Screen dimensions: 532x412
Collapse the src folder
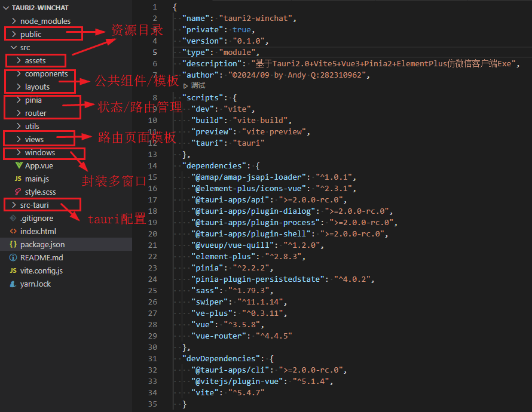click(14, 47)
